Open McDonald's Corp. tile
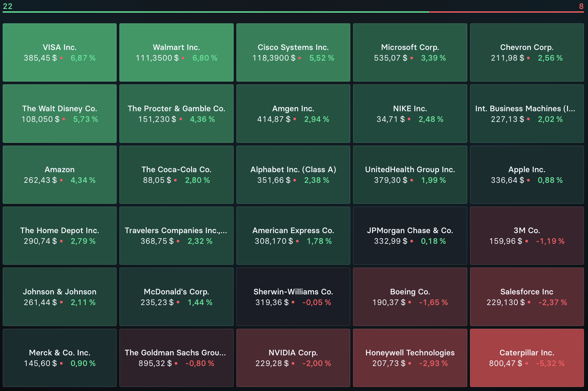This screenshot has height=391, width=588. click(x=176, y=297)
